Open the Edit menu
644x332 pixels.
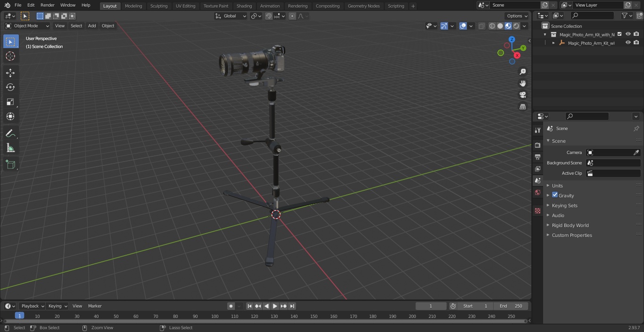pyautogui.click(x=31, y=5)
